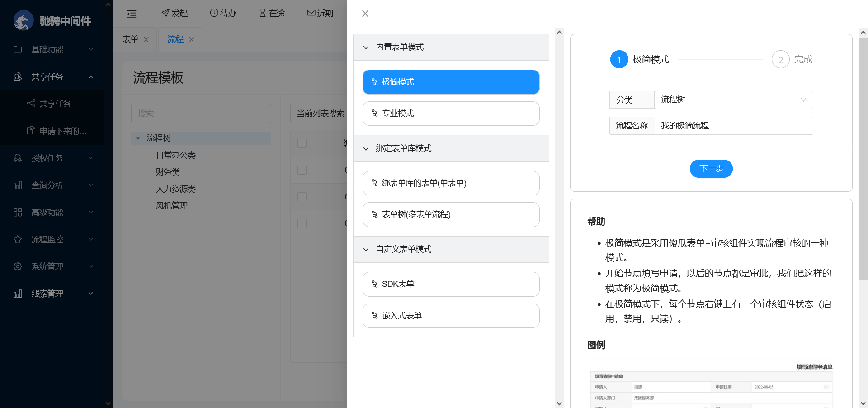The height and width of the screenshot is (408, 868).
Task: Click the 在途 hourglass icon
Action: [263, 13]
